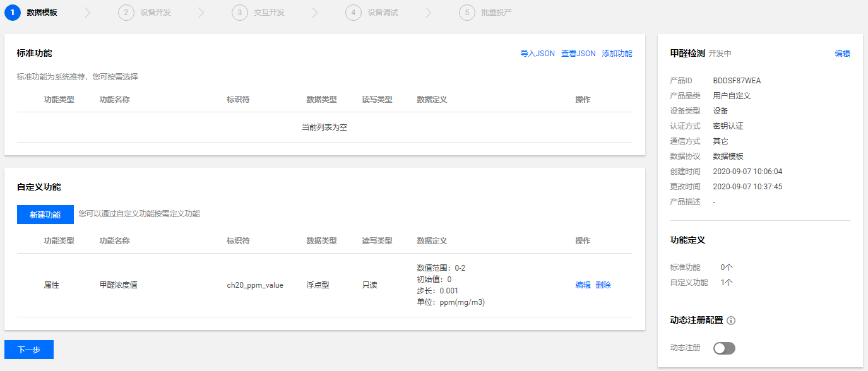Click 添加功能 in standard functions
This screenshot has width=868, height=371.
pyautogui.click(x=617, y=54)
